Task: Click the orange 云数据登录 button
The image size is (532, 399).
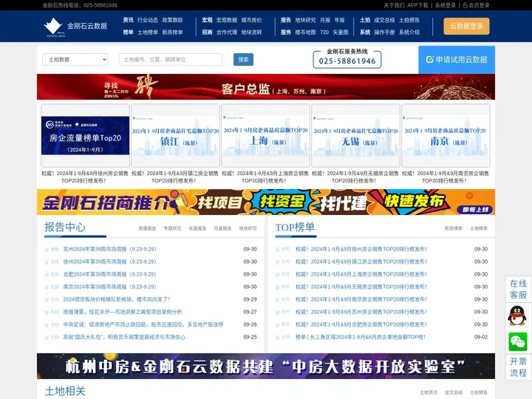Action: [466, 26]
